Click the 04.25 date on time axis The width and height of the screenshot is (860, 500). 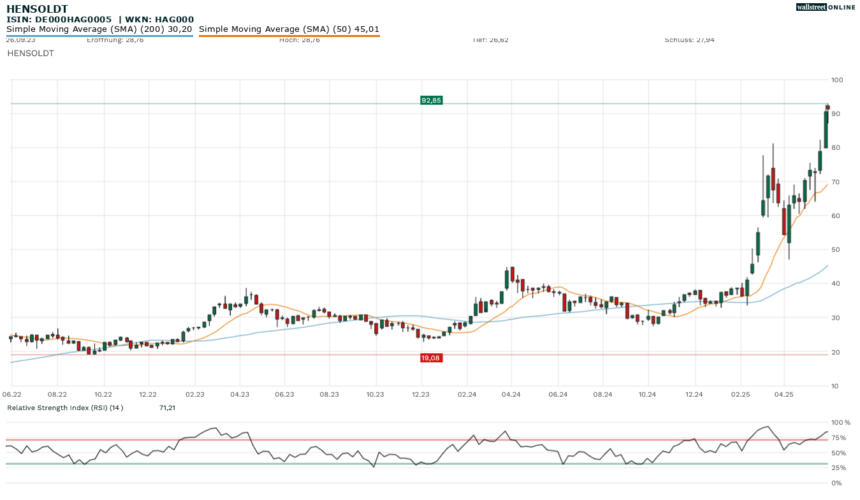[785, 395]
